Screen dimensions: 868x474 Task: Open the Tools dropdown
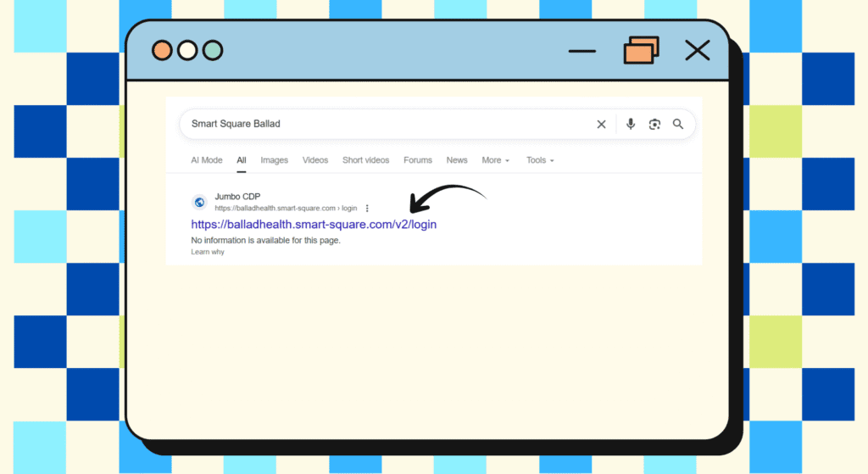click(x=539, y=160)
